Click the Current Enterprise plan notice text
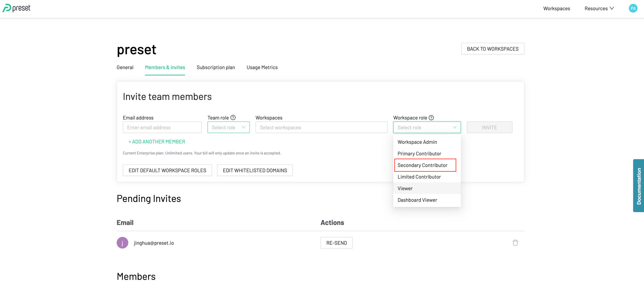Screen dimensions: 644x289 click(202, 153)
